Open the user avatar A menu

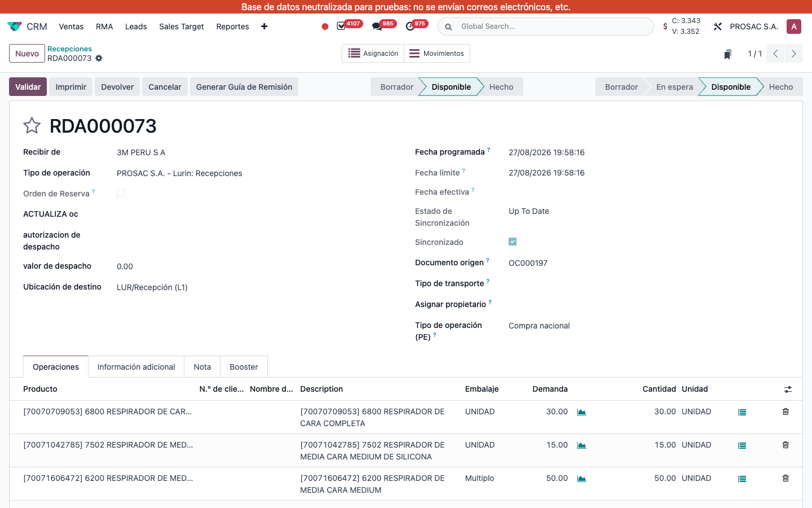pos(794,27)
